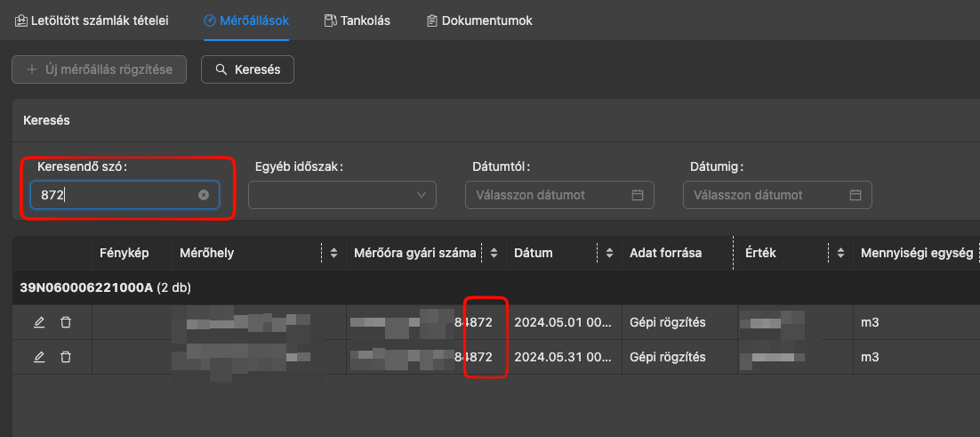Viewport: 980px width, 437px height.
Task: Click the date cell 2024.05.01 00...
Action: [563, 322]
